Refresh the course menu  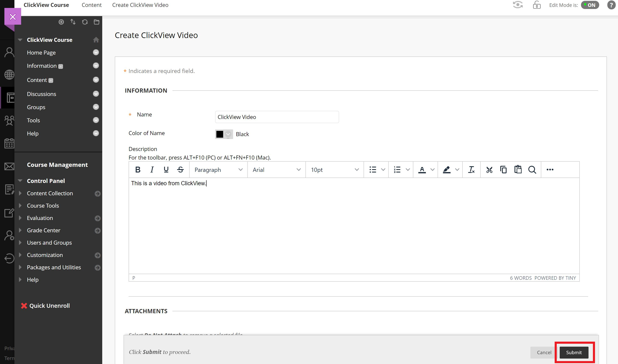pos(85,22)
